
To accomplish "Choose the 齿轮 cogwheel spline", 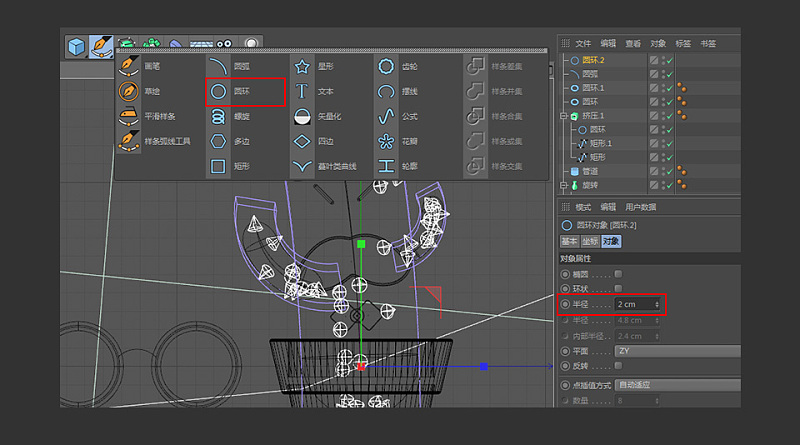I will (x=409, y=66).
